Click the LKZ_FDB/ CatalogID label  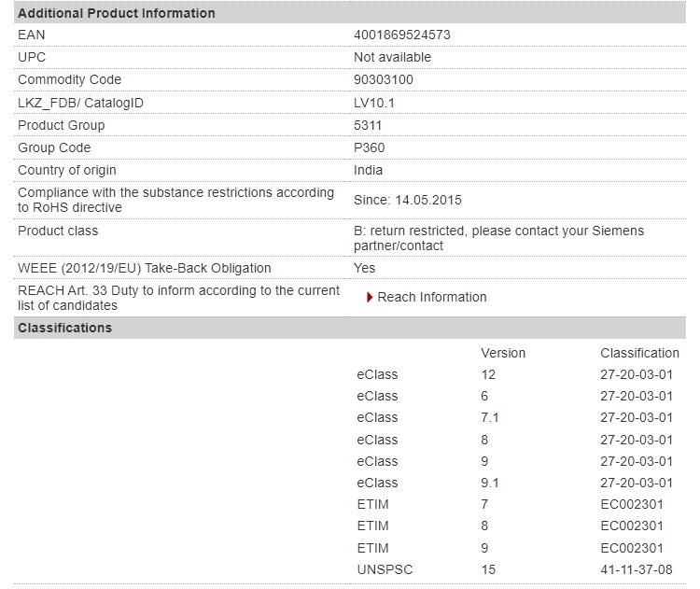point(80,104)
